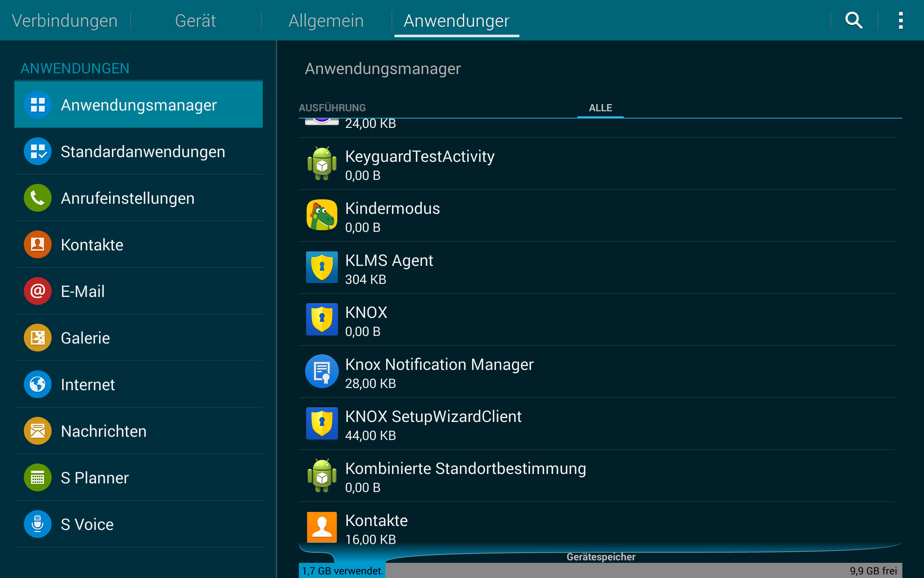
Task: Click the 44,00 KB size text
Action: pos(370,436)
